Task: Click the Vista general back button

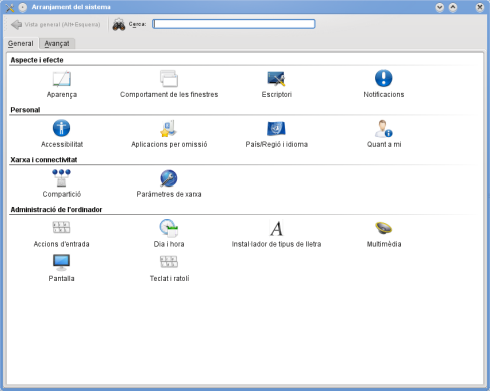Action: point(56,24)
